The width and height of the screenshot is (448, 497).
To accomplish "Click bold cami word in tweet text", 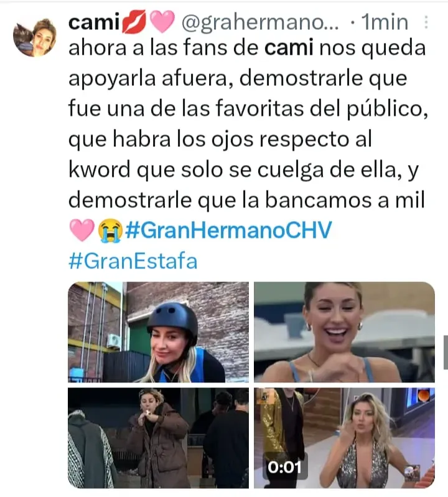I will (289, 48).
